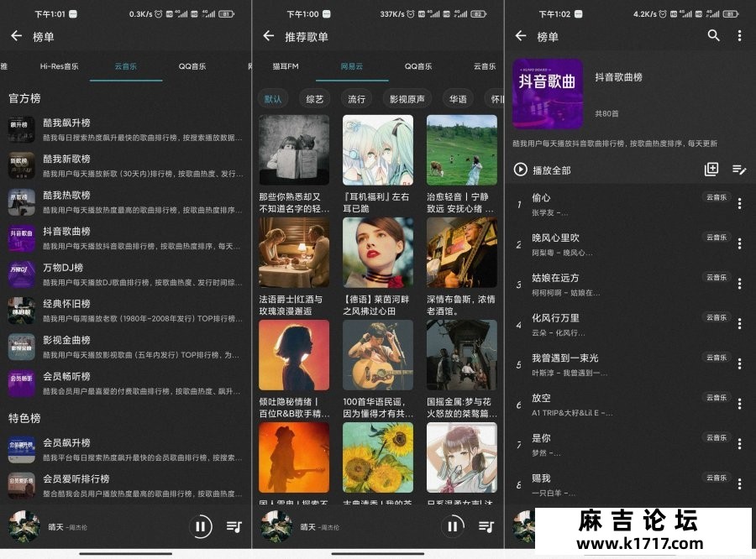The height and width of the screenshot is (559, 756).
Task: Open the 深情布鲁斯 playlist cover
Action: [462, 253]
